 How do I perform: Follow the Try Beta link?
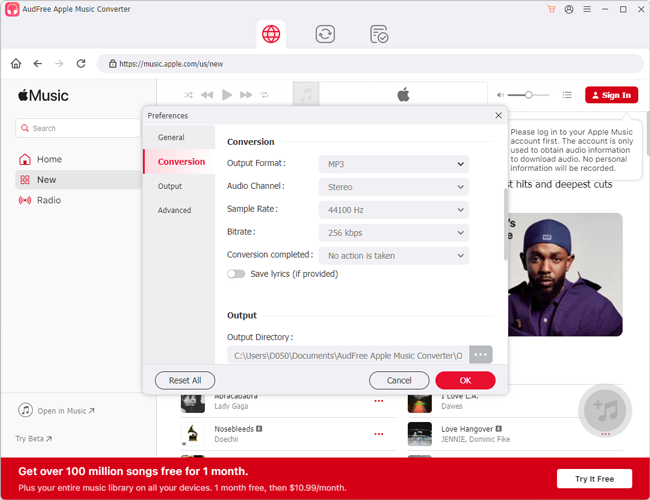[34, 439]
